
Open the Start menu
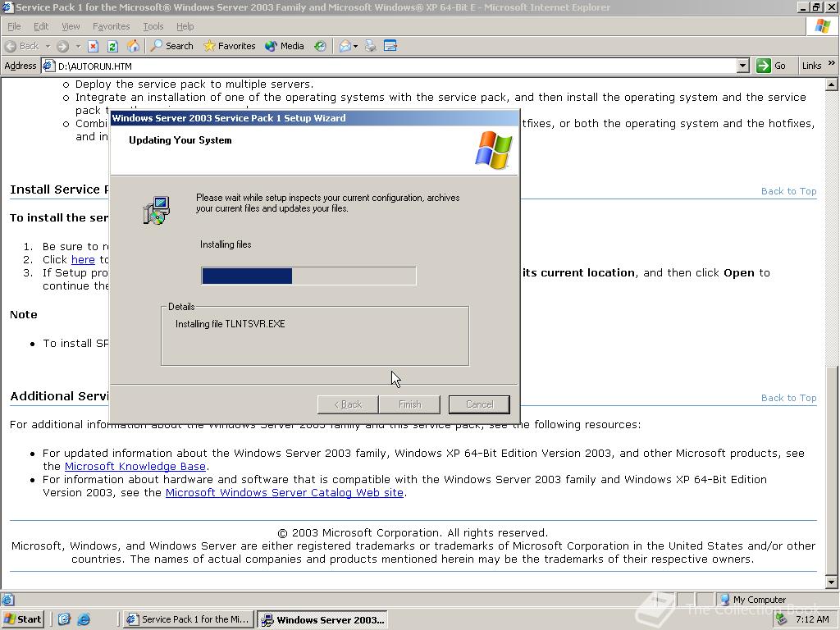(x=22, y=619)
